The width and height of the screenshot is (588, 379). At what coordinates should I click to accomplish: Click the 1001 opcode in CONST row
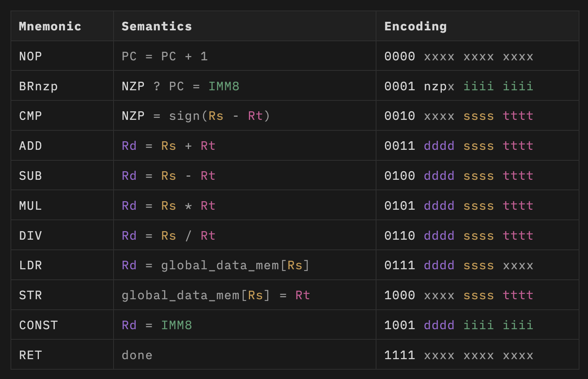[x=399, y=325]
